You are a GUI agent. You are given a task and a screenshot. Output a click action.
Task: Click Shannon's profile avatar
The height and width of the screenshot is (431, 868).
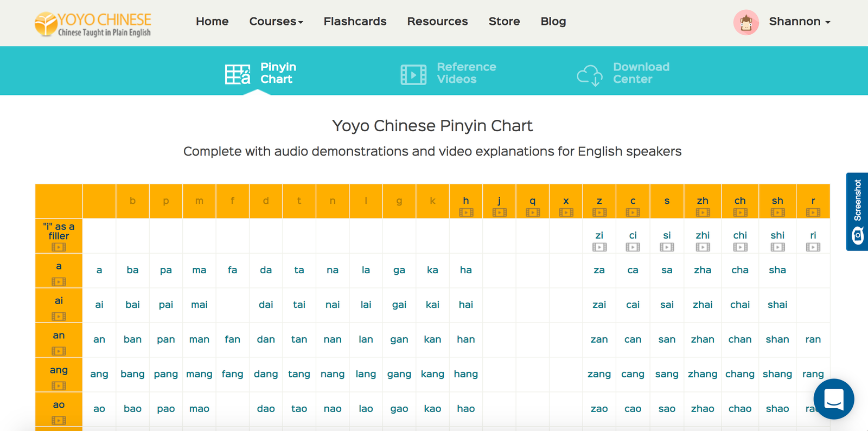(746, 22)
